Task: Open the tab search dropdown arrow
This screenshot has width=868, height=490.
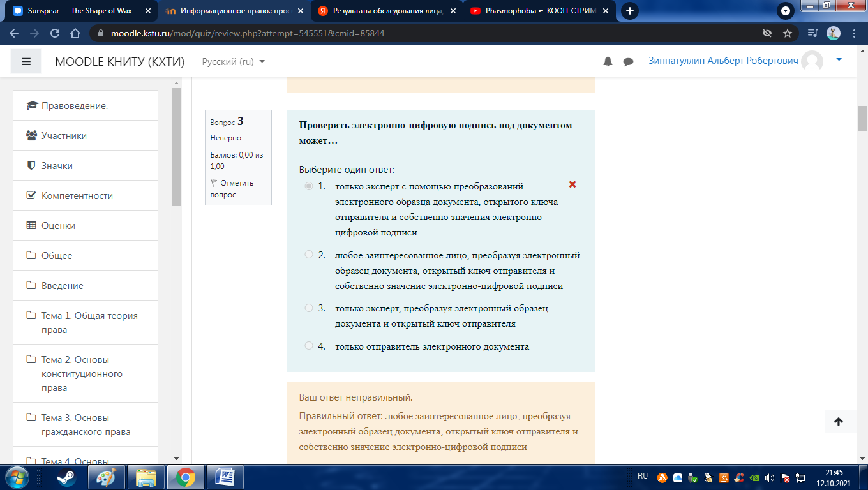Action: 786,11
